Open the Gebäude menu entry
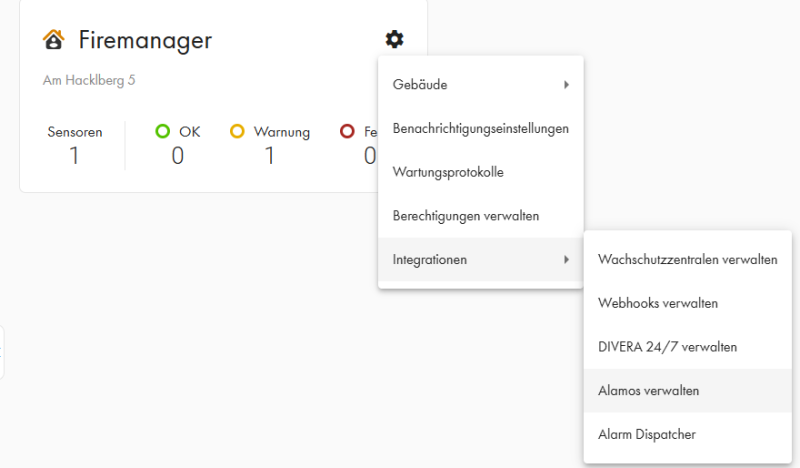Viewport: 800px width, 468px height. pos(420,85)
